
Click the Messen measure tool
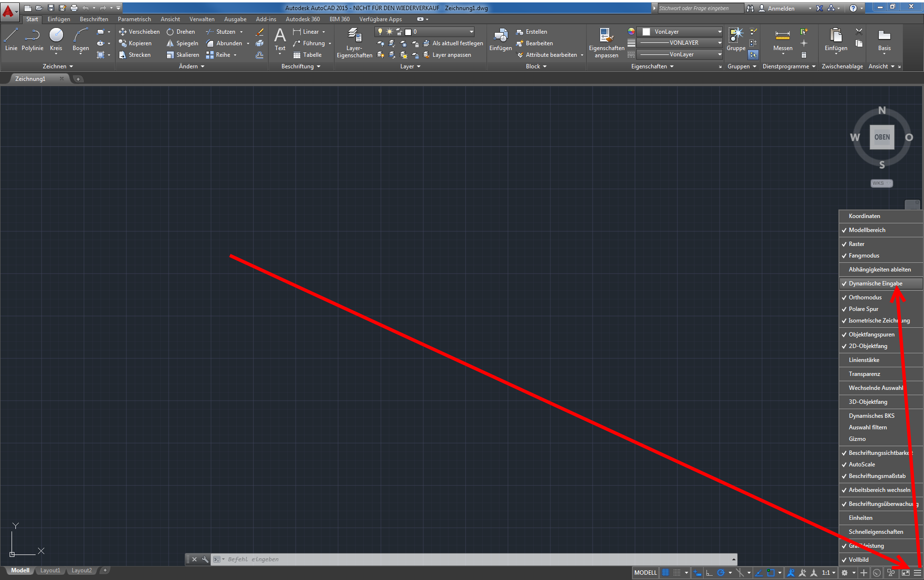[783, 39]
